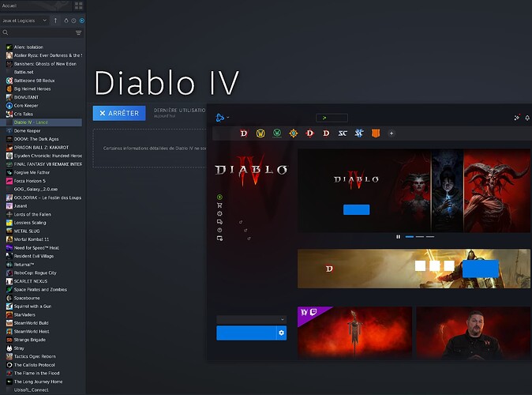Image resolution: width=532 pixels, height=395 pixels.
Task: Select Diablo icon left of WoW icon
Action: point(244,134)
